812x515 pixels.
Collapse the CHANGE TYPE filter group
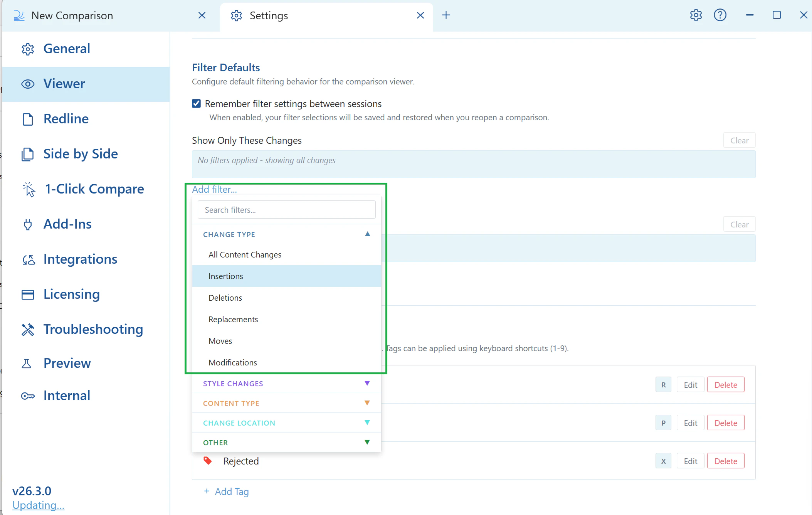(367, 234)
